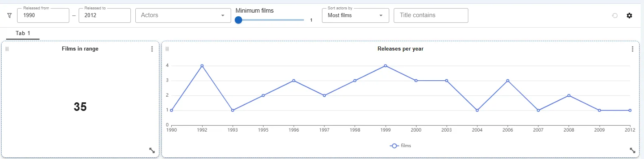The image size is (644, 159).
Task: Click the x-axis label 1995
Action: (263, 130)
